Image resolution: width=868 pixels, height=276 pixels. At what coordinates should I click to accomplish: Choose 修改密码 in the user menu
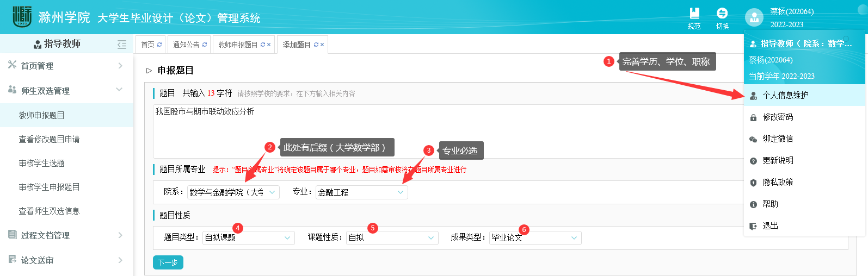click(778, 117)
